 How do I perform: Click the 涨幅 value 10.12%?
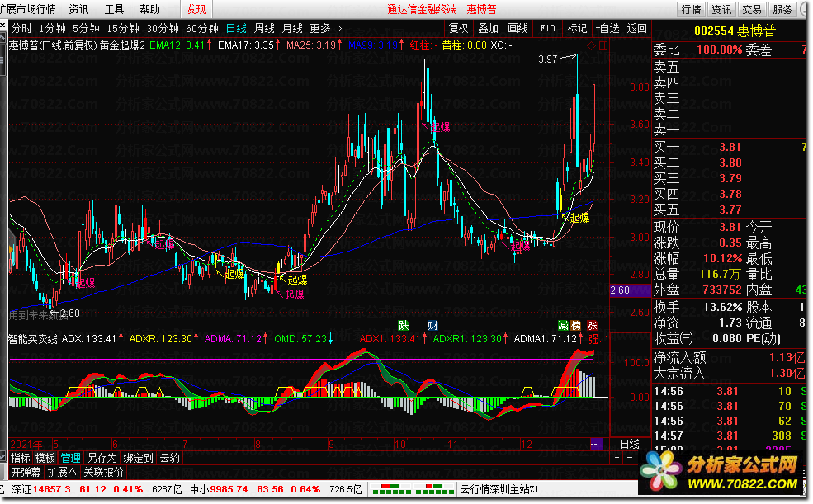pyautogui.click(x=722, y=258)
